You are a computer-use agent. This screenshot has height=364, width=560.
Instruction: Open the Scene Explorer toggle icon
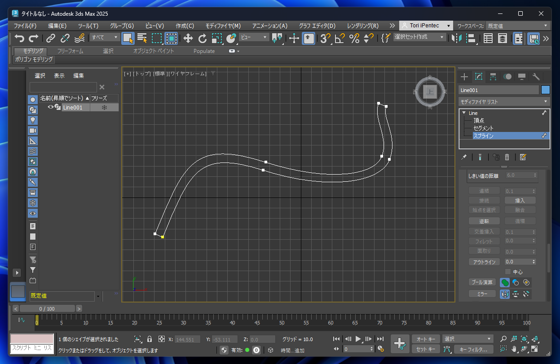click(488, 38)
